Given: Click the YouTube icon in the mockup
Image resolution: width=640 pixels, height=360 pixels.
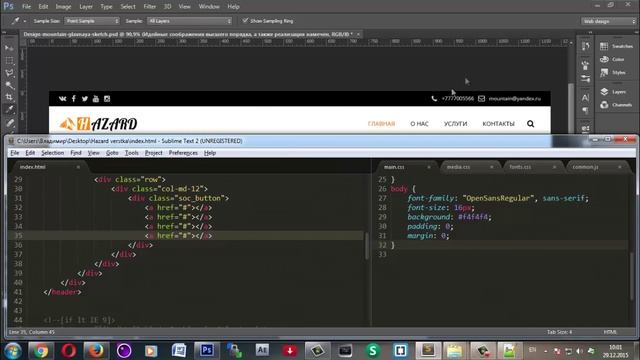Looking at the screenshot, I should pos(96,99).
